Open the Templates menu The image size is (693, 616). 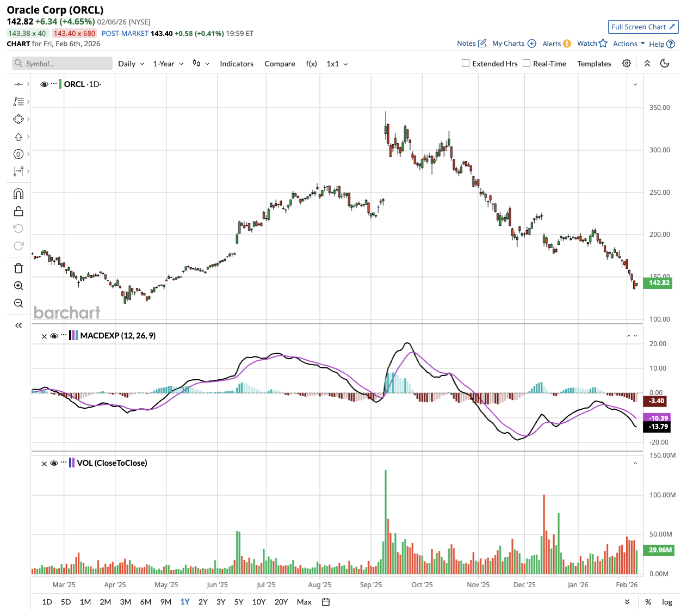pyautogui.click(x=594, y=64)
